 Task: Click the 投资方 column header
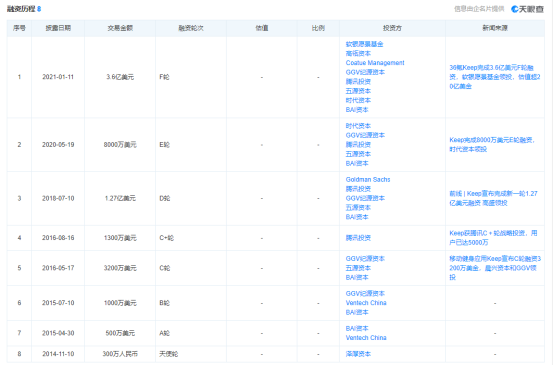coord(392,28)
